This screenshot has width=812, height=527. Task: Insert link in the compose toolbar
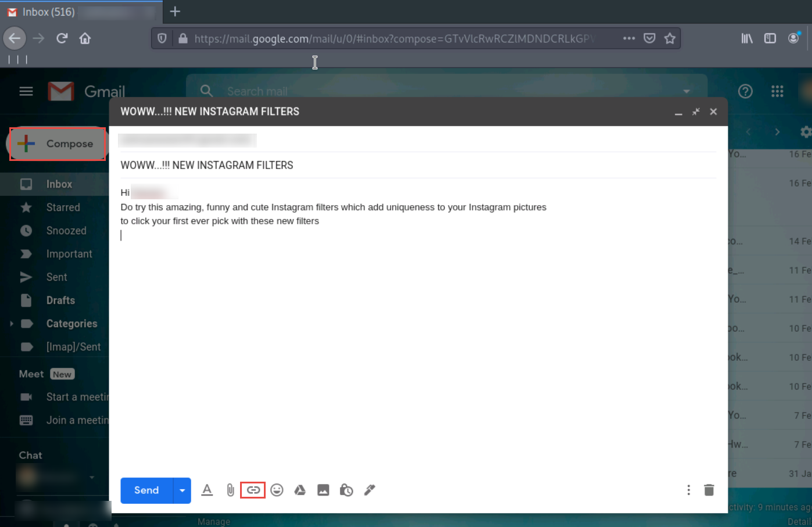tap(253, 490)
